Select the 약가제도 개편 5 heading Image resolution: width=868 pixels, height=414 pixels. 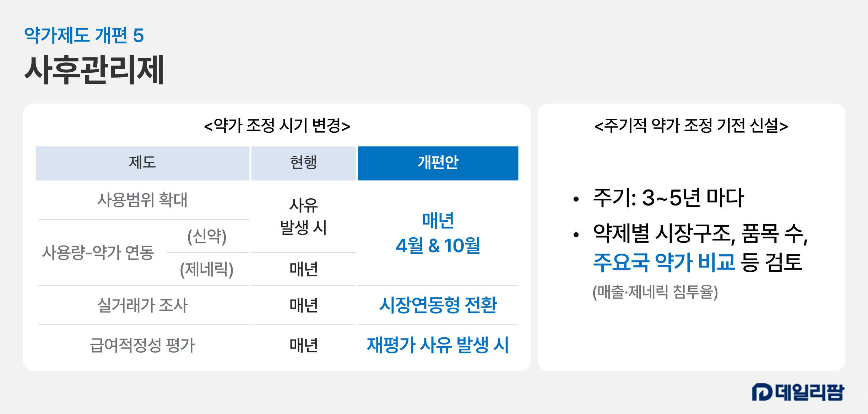(x=84, y=35)
